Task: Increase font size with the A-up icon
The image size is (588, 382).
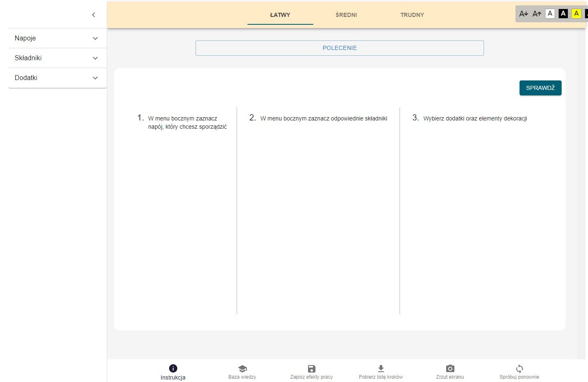Action: tap(536, 14)
